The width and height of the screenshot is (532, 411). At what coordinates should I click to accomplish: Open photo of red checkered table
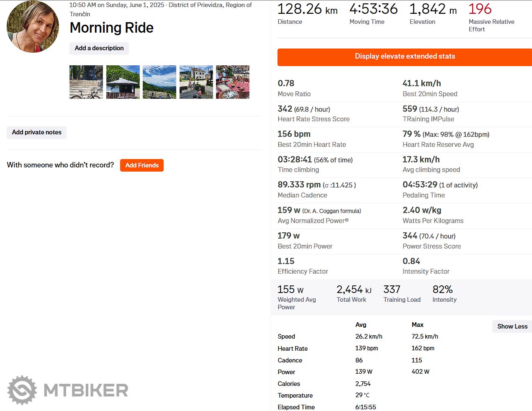233,82
